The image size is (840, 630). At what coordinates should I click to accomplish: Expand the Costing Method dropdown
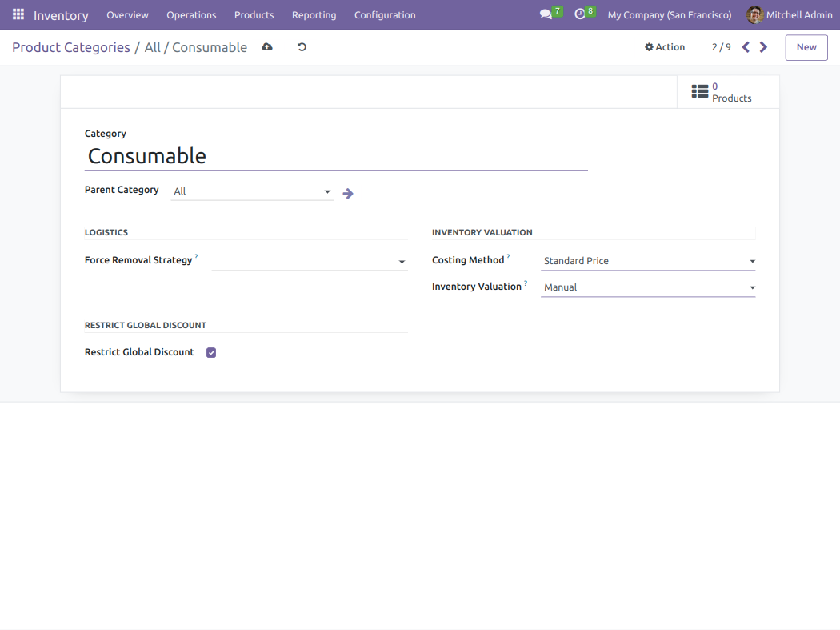coord(752,260)
